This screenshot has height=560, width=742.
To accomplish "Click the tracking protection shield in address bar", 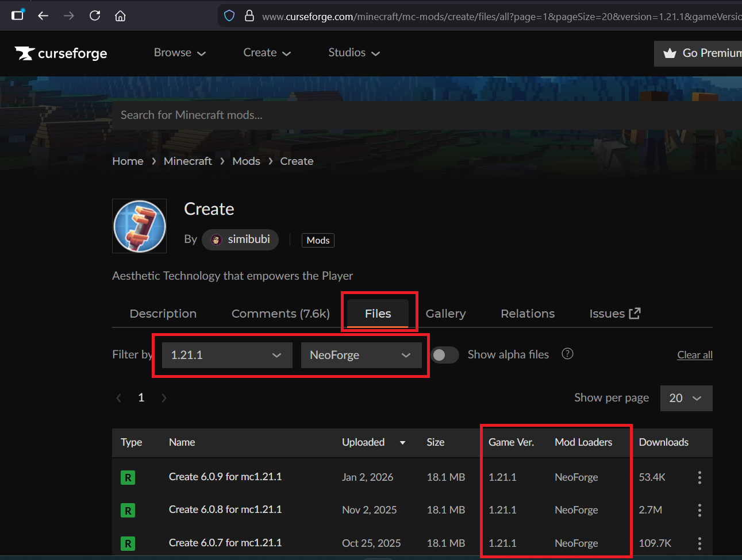I will click(x=229, y=16).
